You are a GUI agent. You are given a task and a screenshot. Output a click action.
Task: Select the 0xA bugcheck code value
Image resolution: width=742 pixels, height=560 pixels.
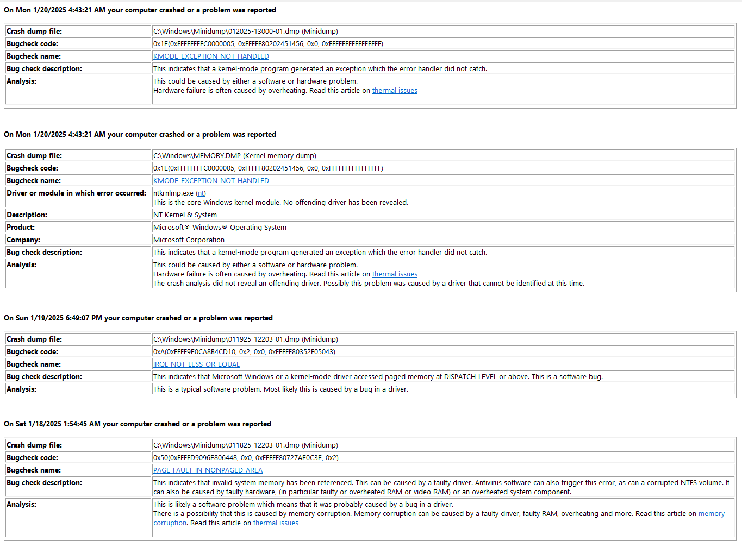click(x=244, y=352)
